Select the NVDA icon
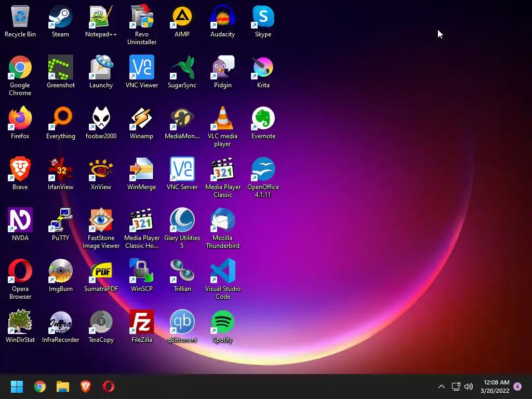 point(20,220)
